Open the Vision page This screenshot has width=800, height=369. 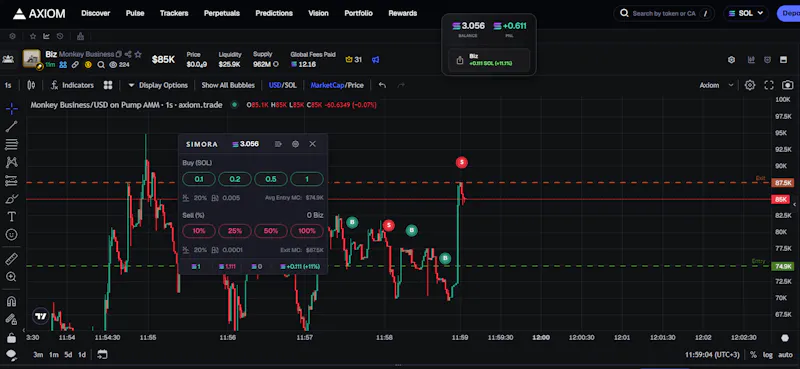pos(318,13)
